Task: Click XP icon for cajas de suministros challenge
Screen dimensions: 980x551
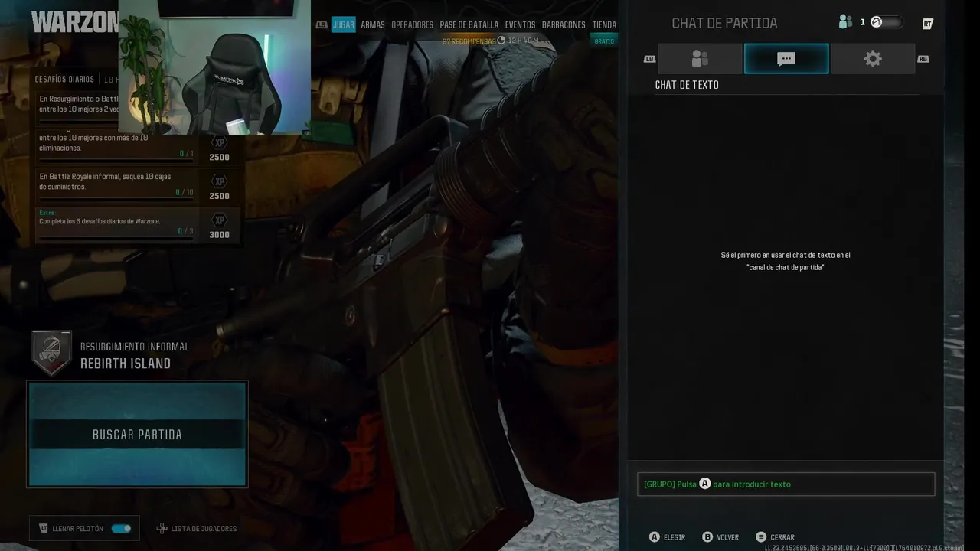Action: click(x=219, y=181)
